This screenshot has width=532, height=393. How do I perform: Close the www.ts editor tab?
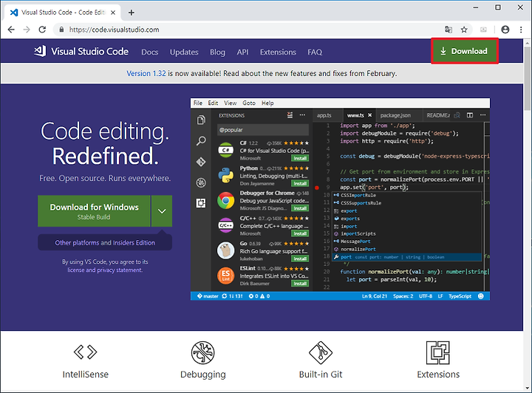[x=370, y=115]
